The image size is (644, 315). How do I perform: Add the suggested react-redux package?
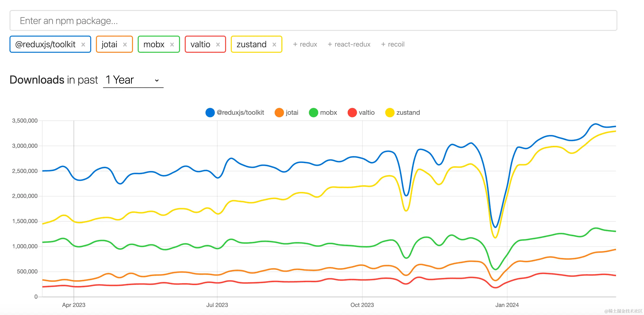click(349, 44)
